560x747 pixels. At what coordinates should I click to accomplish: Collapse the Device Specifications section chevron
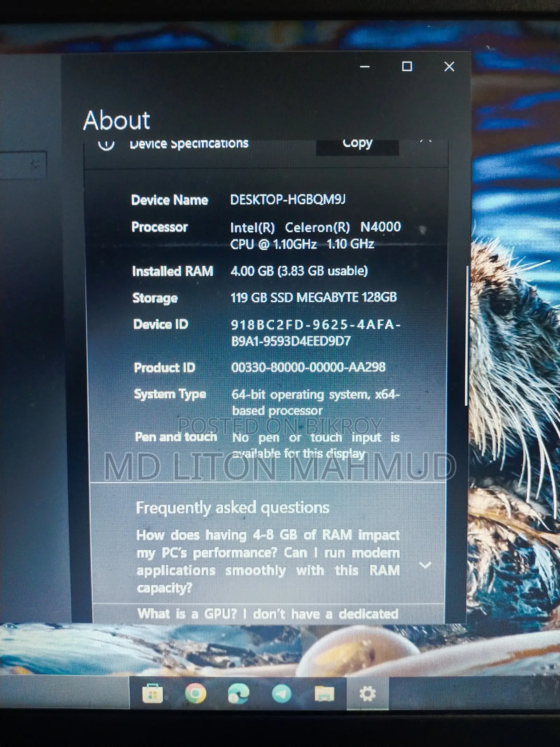426,141
